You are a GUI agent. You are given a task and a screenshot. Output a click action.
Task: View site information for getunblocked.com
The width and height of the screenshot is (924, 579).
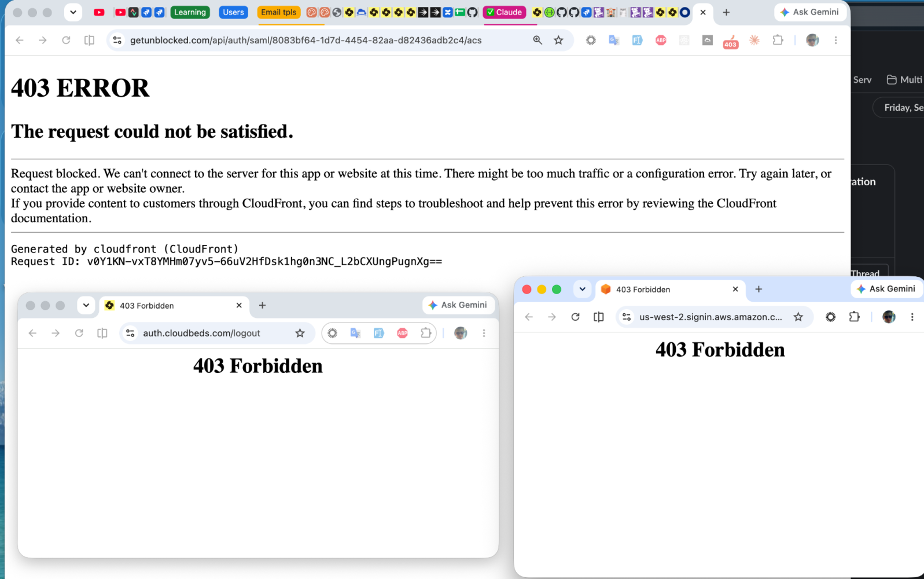pyautogui.click(x=117, y=40)
